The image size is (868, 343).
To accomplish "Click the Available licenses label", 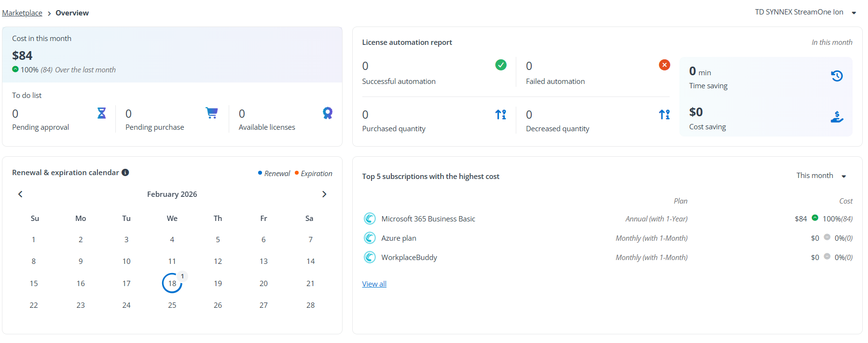I will click(267, 127).
